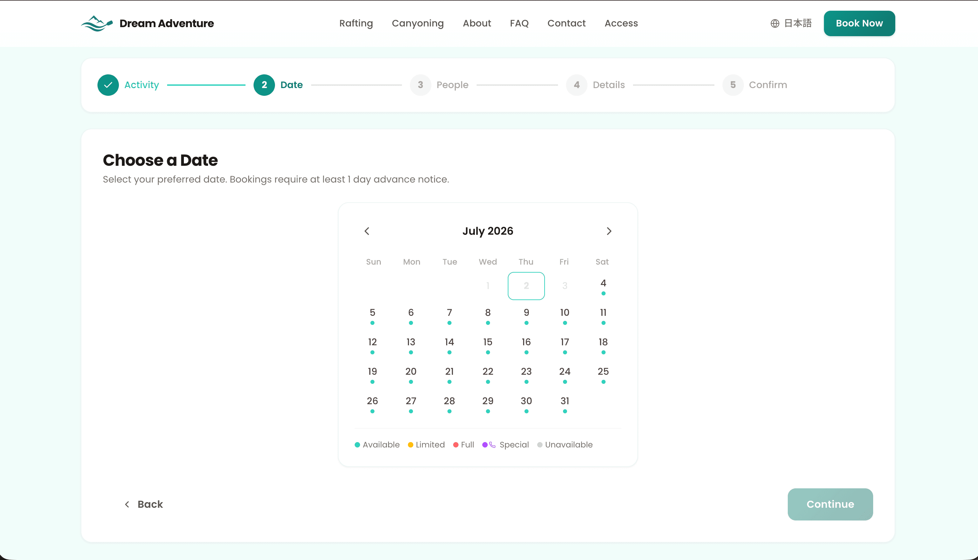978x560 pixels.
Task: Select July 30 on the calendar
Action: (x=526, y=404)
